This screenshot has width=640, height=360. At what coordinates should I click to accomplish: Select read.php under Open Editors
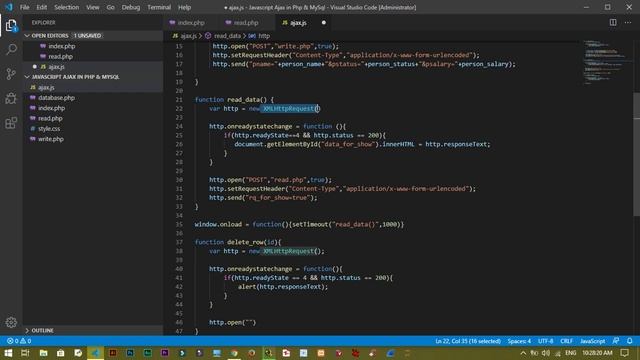click(61, 56)
